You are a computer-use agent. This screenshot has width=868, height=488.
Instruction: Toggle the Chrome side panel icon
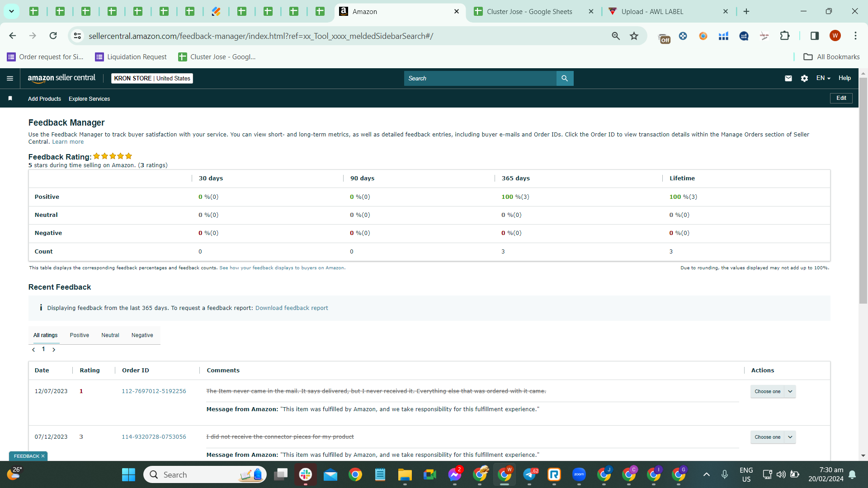tap(814, 36)
